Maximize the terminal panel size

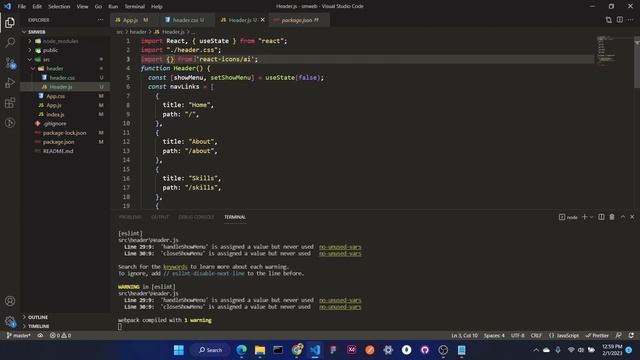(x=623, y=217)
